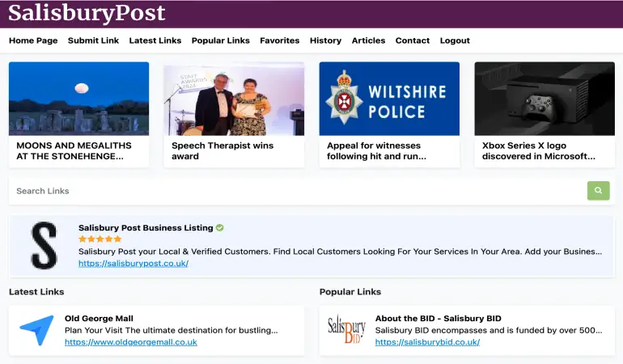Image resolution: width=623 pixels, height=364 pixels.
Task: Open the SalisburyPost site title
Action: (x=87, y=13)
